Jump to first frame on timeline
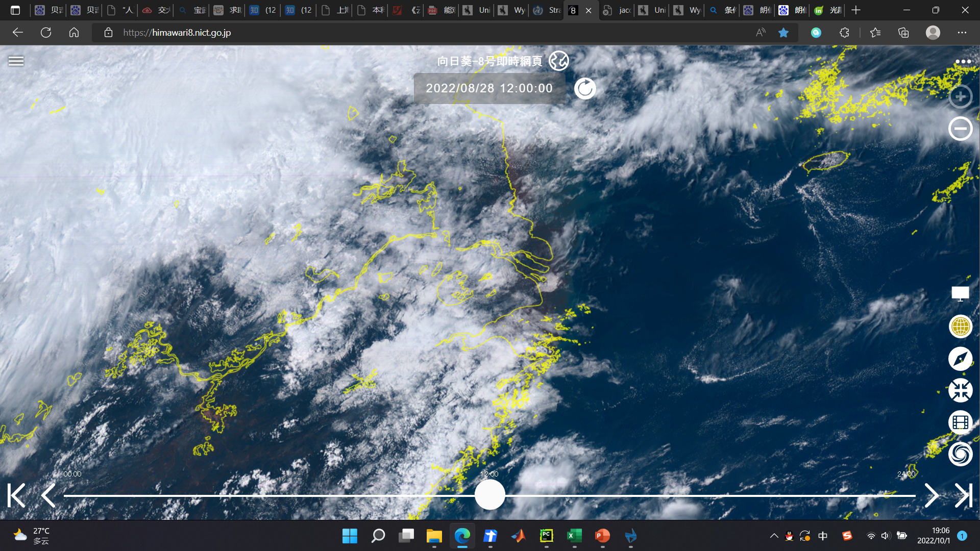Viewport: 980px width, 551px height. pos(16,495)
